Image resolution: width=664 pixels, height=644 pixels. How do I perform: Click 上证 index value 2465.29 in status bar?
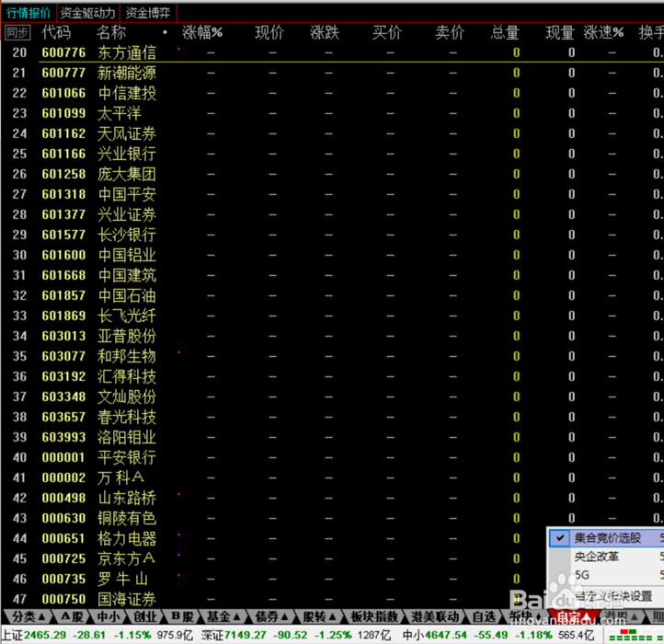[45, 635]
